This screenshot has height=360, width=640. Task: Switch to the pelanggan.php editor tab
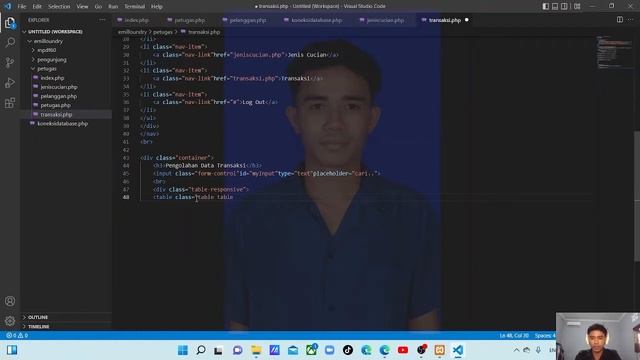pos(247,20)
